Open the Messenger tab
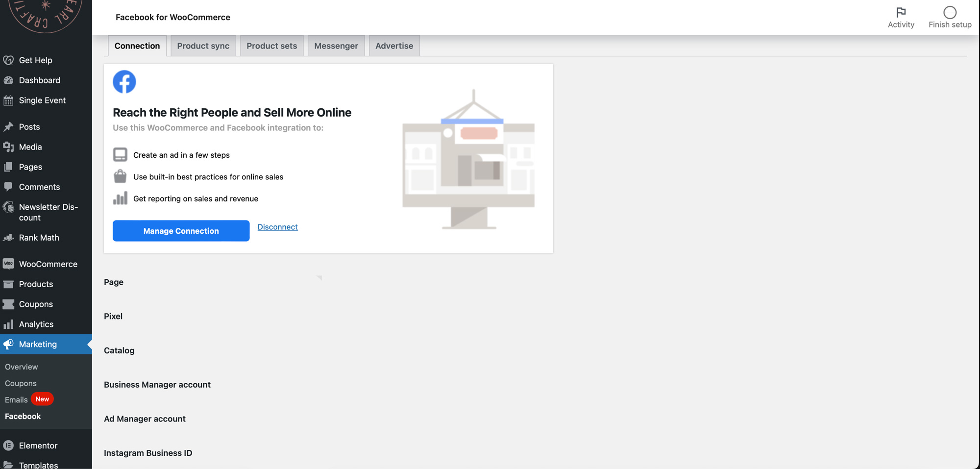Viewport: 980px width, 469px height. pyautogui.click(x=336, y=46)
